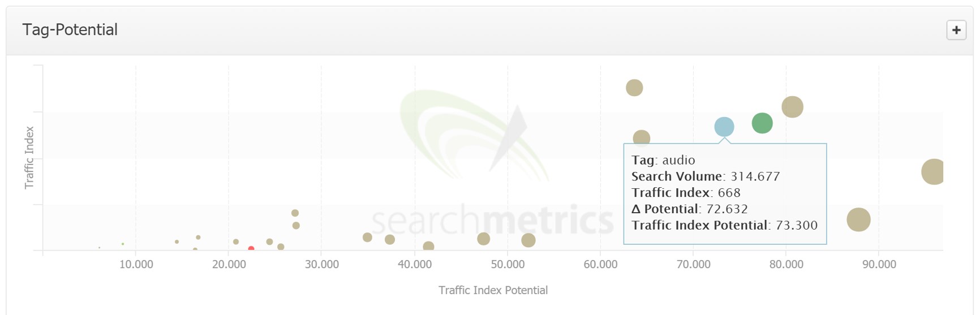Click the audio tag tooltip box
This screenshot has height=315, width=980.
pyautogui.click(x=724, y=193)
